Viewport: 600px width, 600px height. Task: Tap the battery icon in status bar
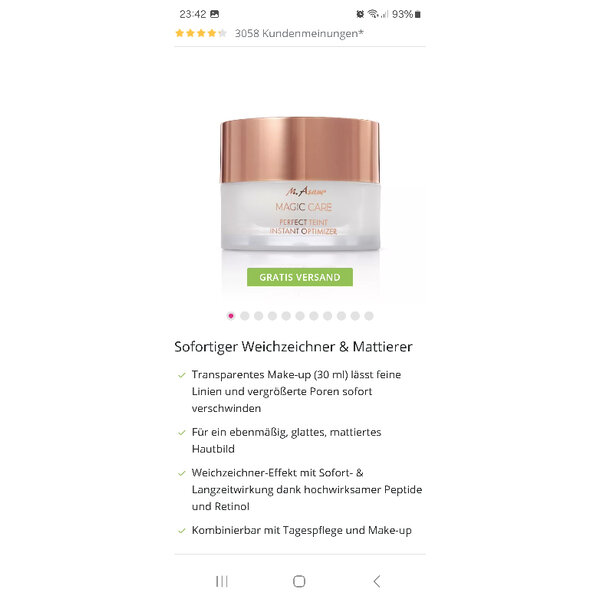(418, 15)
